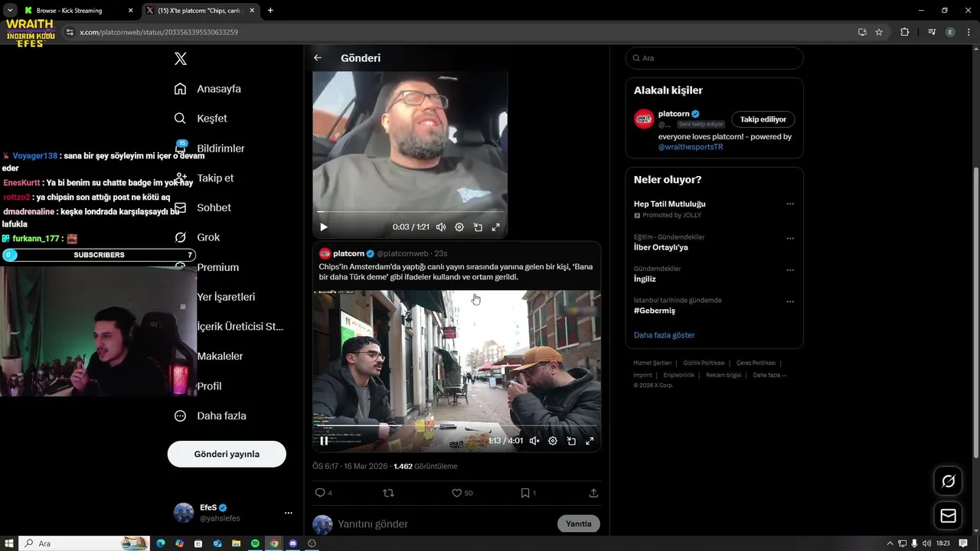Screen dimensions: 980x551
Task: Open the Chrome three-dot menu
Action: (x=969, y=32)
